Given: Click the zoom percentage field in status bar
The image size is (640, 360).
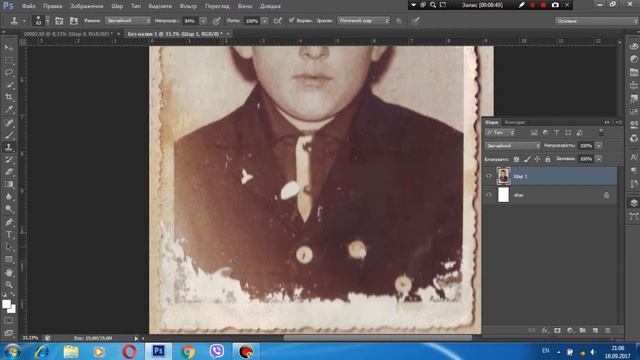Looking at the screenshot, I should [x=30, y=338].
